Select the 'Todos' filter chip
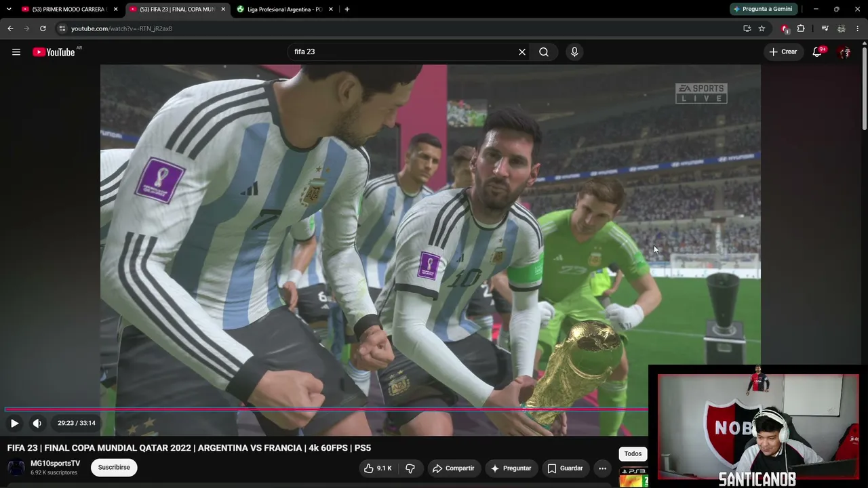The image size is (868, 488). 633,454
